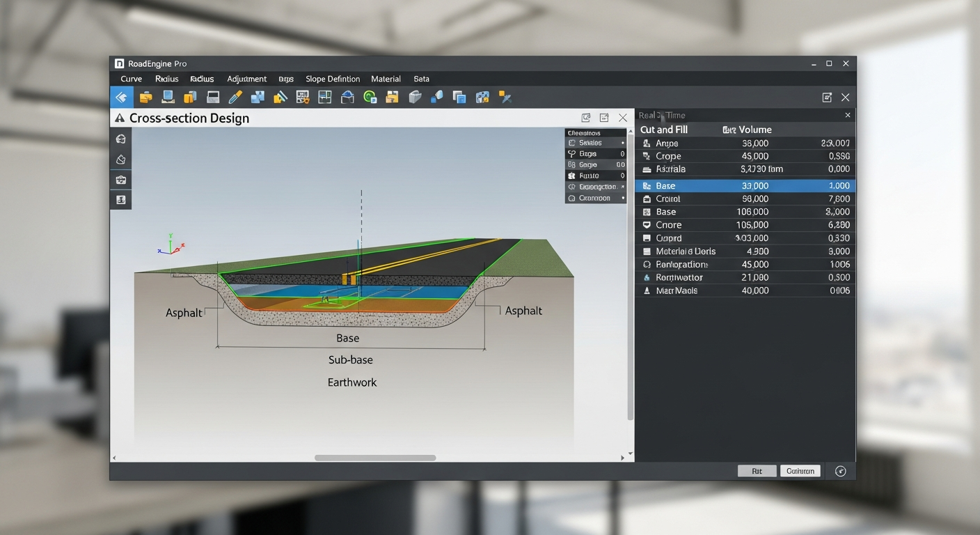Click the right arrow of the horizontal scrollbar
The width and height of the screenshot is (980, 535).
pyautogui.click(x=623, y=458)
